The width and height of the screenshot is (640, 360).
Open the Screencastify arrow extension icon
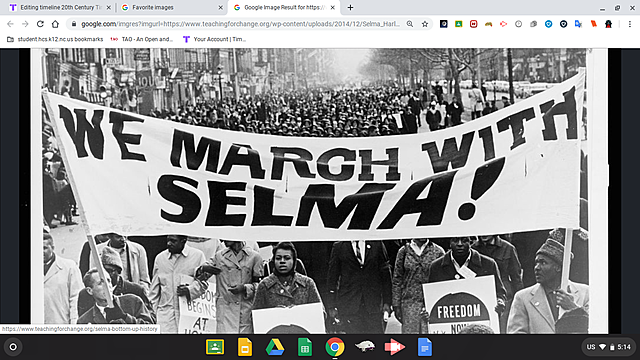point(503,24)
